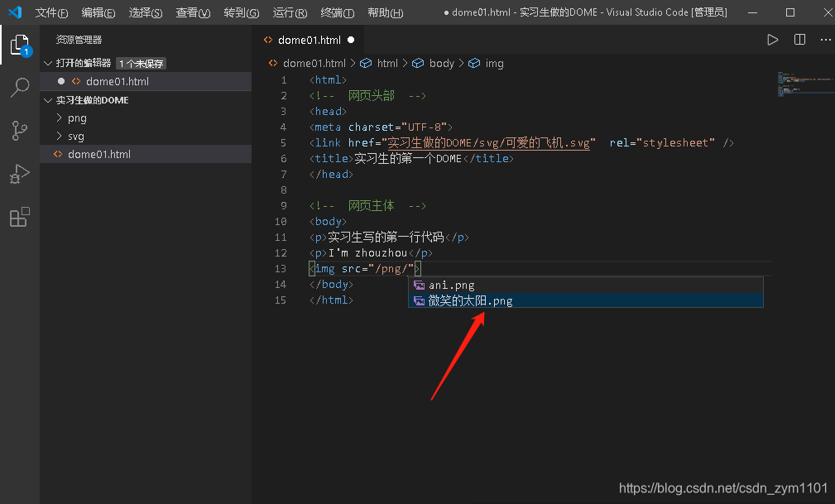Image resolution: width=835 pixels, height=504 pixels.
Task: Open the 文件(F) menu
Action: tap(51, 12)
